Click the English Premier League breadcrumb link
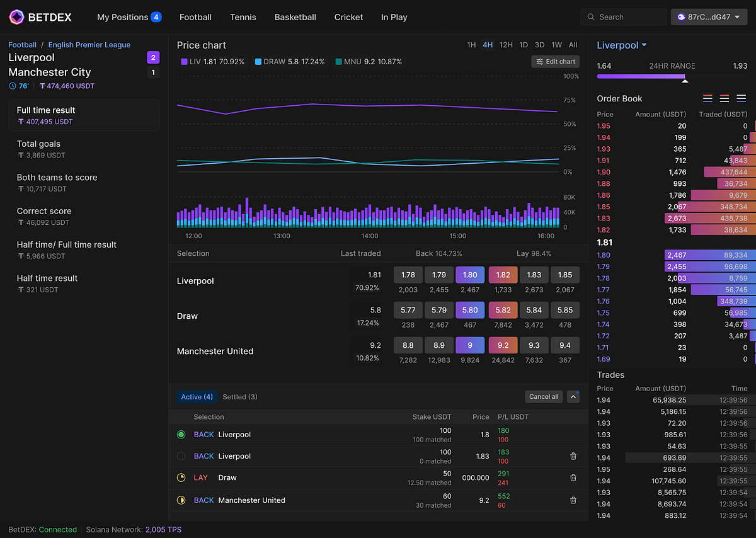The height and width of the screenshot is (538, 756). 89,45
